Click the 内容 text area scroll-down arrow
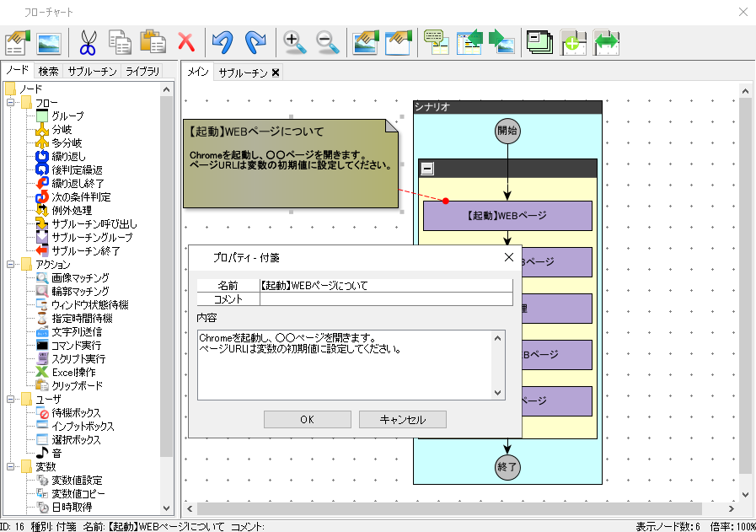 498,393
